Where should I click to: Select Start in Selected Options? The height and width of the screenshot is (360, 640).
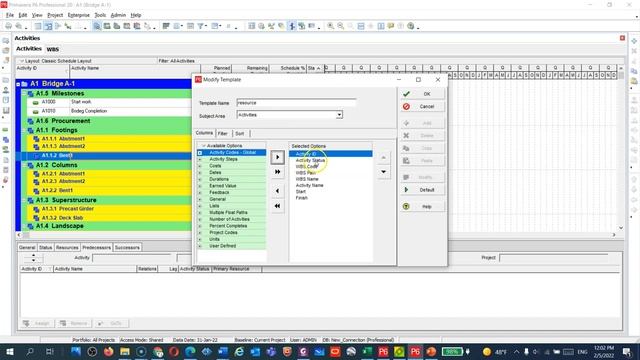(x=301, y=191)
